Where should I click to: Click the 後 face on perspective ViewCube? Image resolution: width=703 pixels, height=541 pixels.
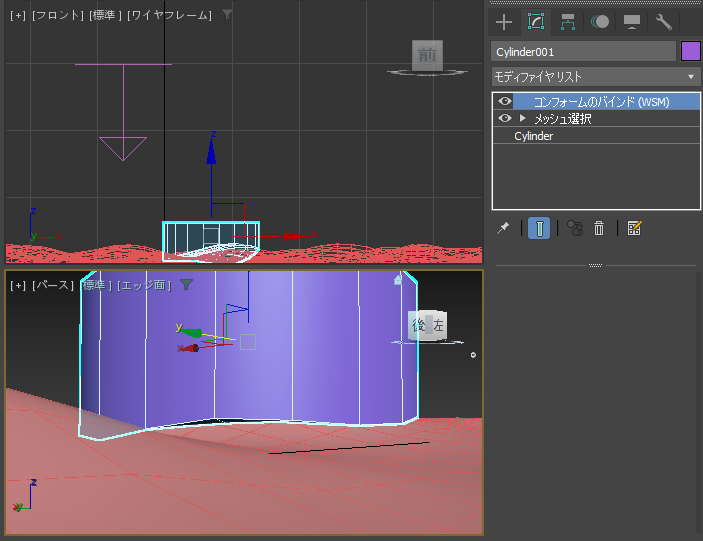click(418, 325)
